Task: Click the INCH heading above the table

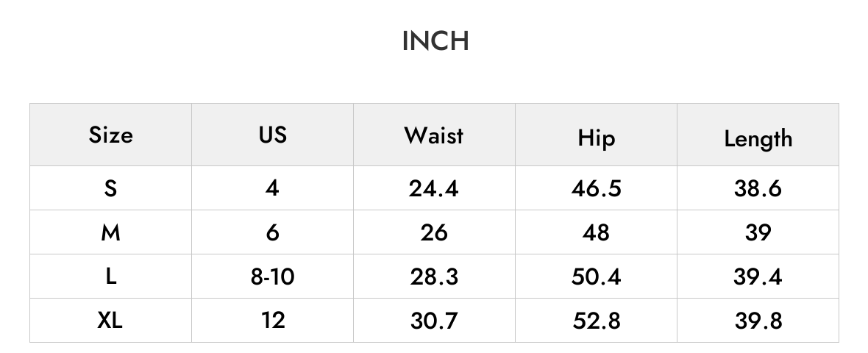Action: pyautogui.click(x=435, y=41)
